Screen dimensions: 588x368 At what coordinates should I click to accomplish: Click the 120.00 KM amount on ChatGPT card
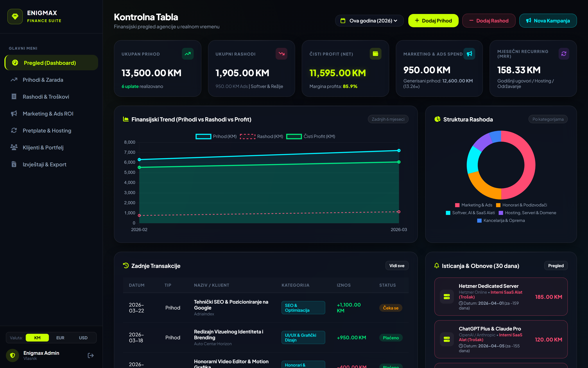click(548, 339)
